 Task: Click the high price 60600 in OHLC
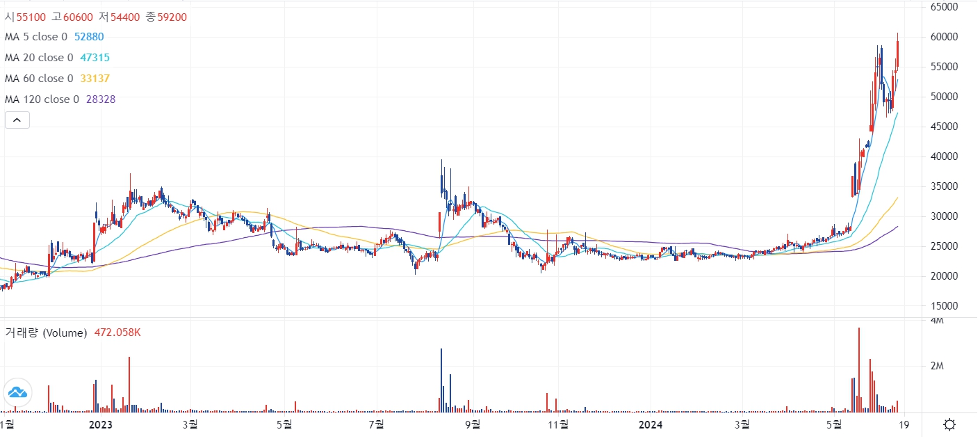(x=78, y=17)
